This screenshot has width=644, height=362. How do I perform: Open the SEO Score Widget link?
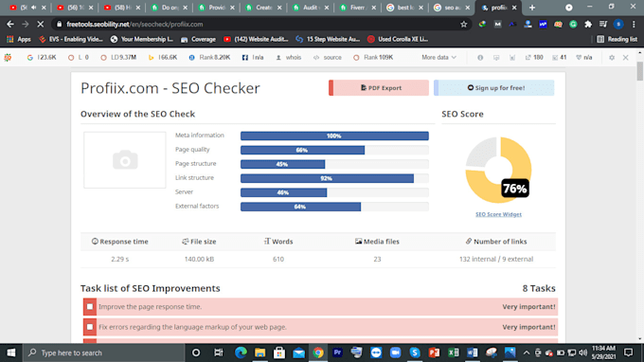point(498,214)
